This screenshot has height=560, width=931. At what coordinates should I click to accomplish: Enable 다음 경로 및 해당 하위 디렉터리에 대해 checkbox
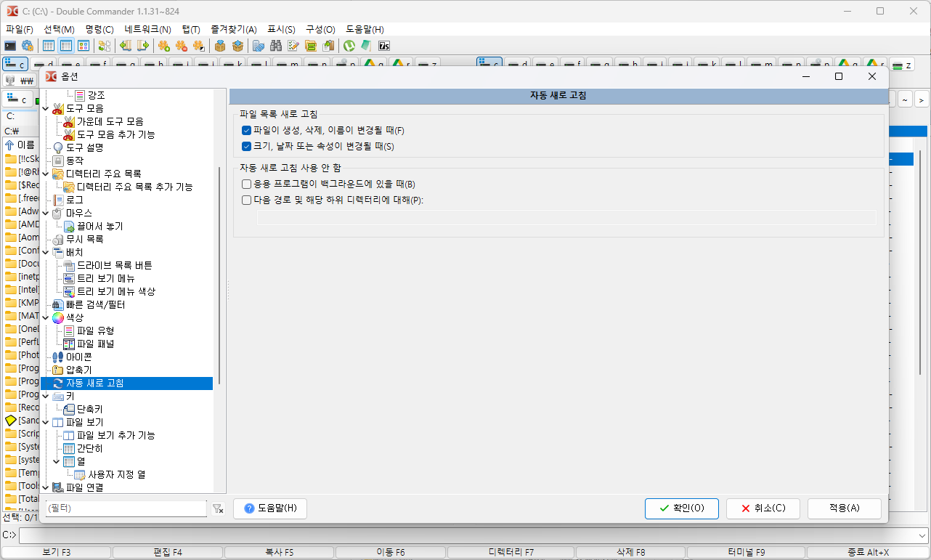(x=246, y=200)
